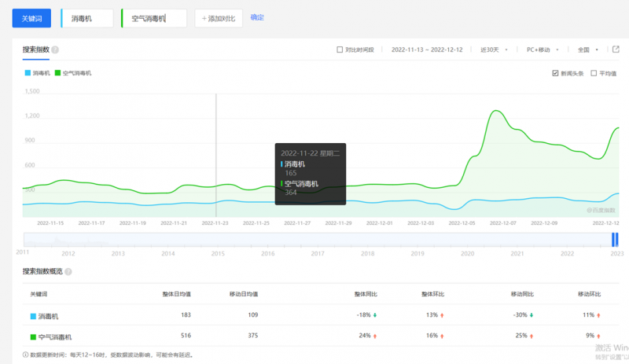
Task: Toggle 空气消毒机 green legend marker in chart
Action: (59, 73)
